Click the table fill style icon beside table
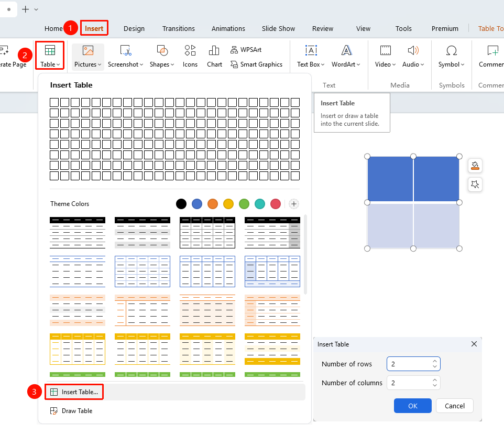The width and height of the screenshot is (504, 434). [475, 166]
